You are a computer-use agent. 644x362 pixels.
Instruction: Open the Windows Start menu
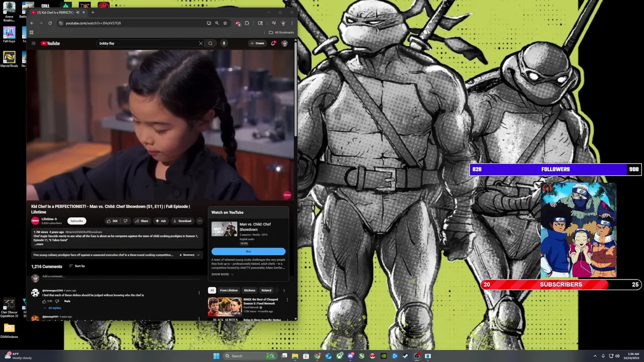pyautogui.click(x=216, y=356)
